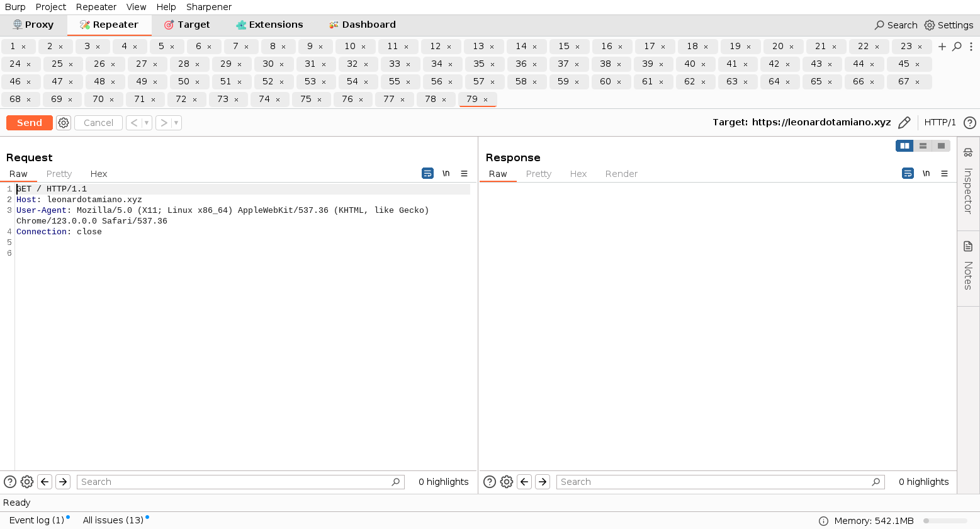
Task: Open the response editor hamburger menu
Action: [944, 173]
